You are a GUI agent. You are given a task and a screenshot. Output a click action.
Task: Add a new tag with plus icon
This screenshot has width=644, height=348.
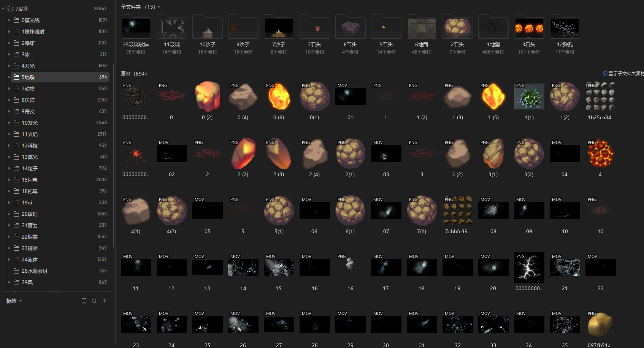click(105, 301)
